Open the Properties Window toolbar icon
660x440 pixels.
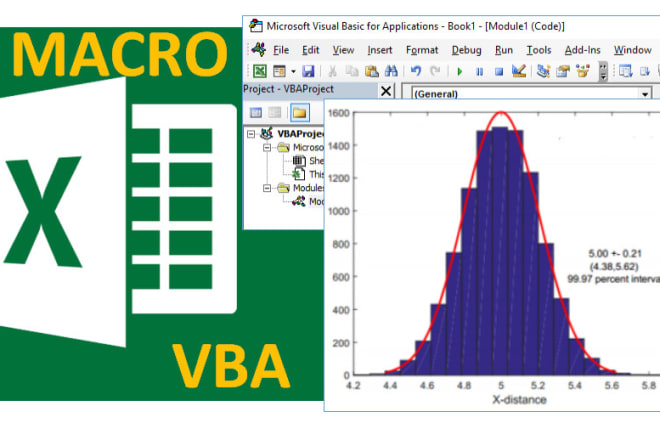pos(563,71)
